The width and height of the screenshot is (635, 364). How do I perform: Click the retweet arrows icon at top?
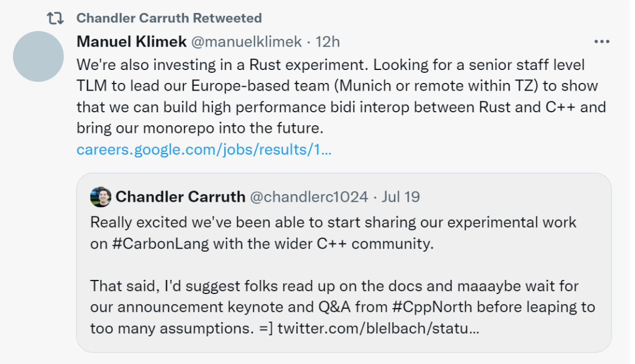pyautogui.click(x=55, y=18)
